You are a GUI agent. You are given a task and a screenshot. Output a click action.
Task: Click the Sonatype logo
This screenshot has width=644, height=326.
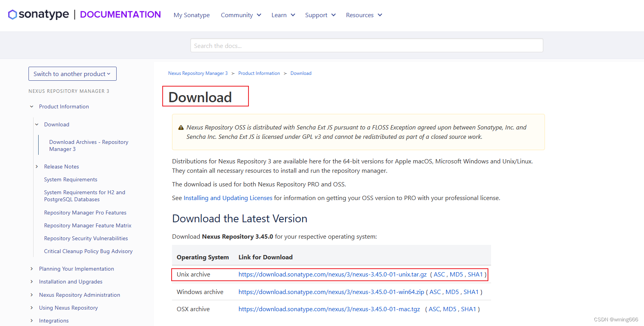coord(38,14)
